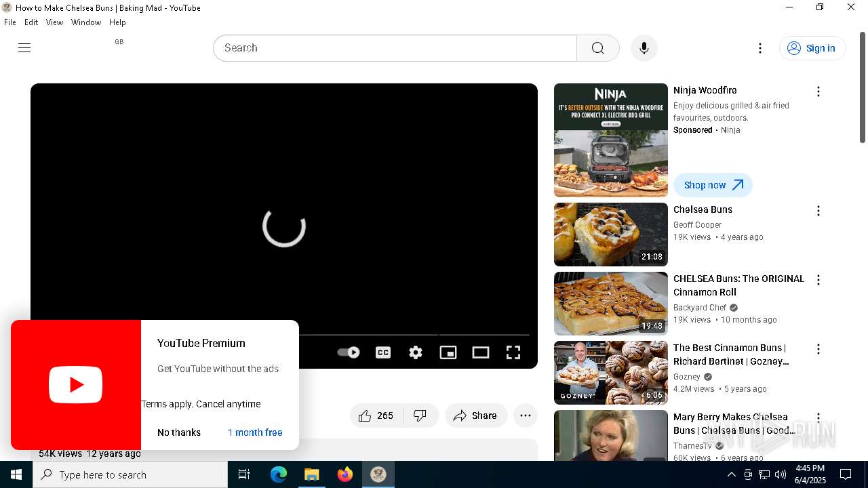Click the Ninja Woodfire ad title
The width and height of the screenshot is (868, 488).
click(705, 90)
